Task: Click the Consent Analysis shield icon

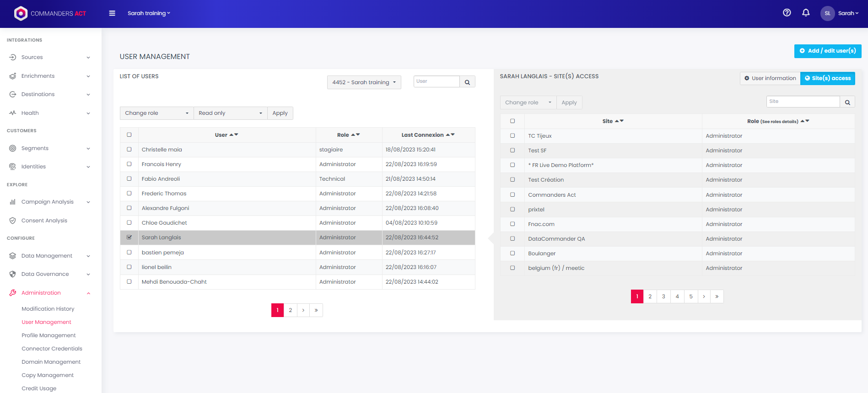Action: pyautogui.click(x=13, y=221)
